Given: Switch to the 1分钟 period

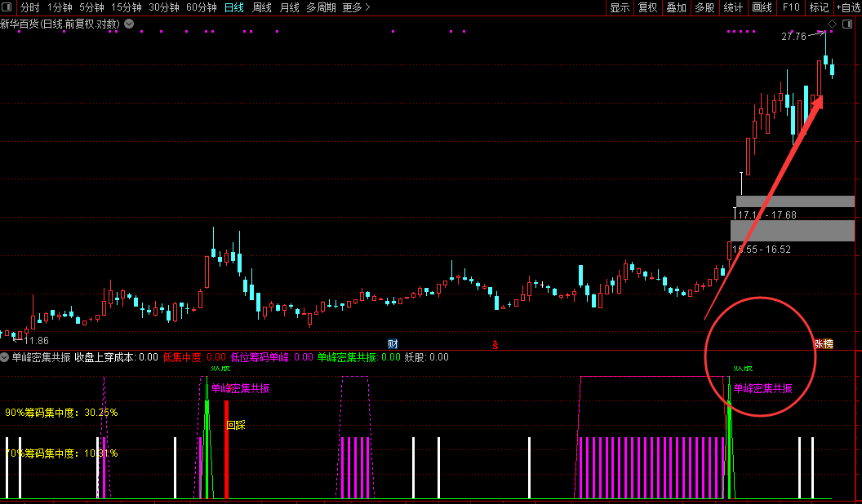Looking at the screenshot, I should (x=60, y=7).
